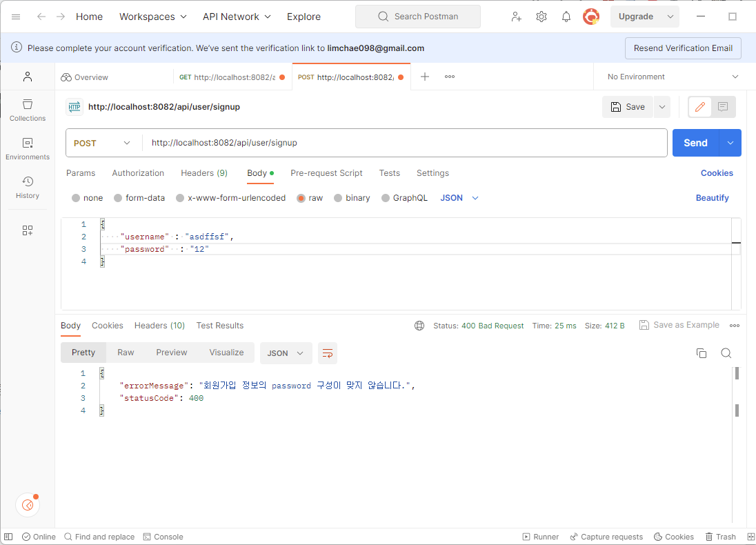This screenshot has width=756, height=545.
Task: Switch to the GET localhost:8082 request tab
Action: coord(232,77)
